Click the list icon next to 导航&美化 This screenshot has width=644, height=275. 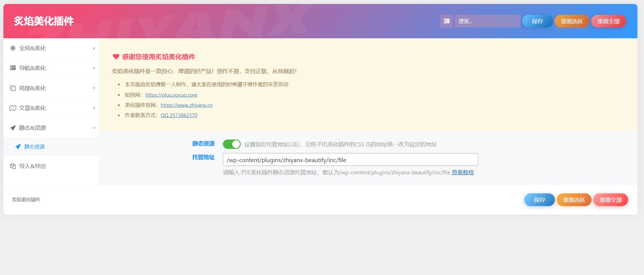pyautogui.click(x=13, y=68)
